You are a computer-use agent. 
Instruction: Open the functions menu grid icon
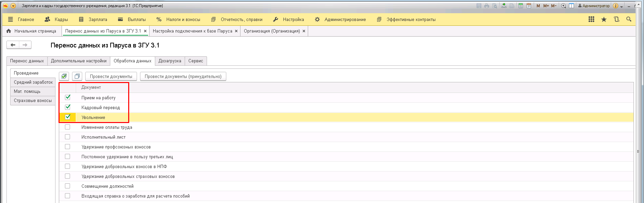tap(591, 19)
